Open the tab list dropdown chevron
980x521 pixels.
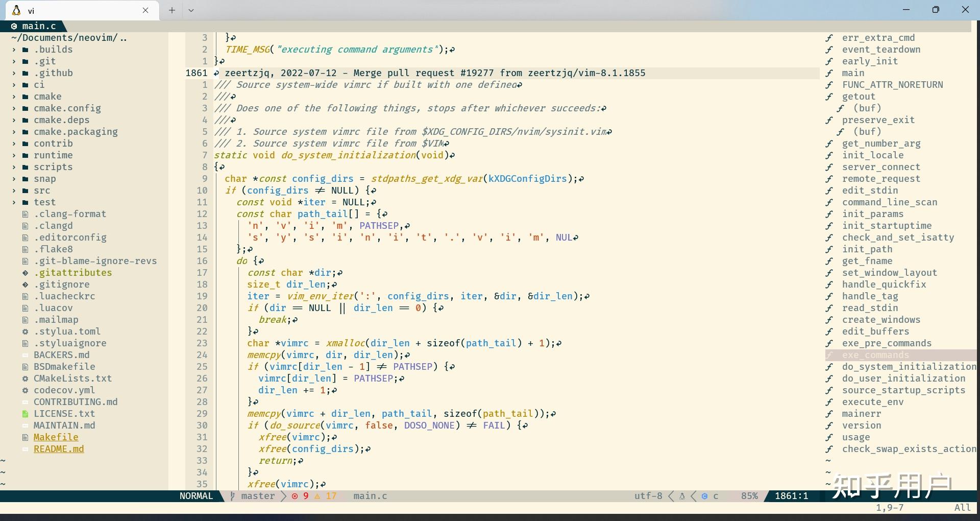pos(191,10)
